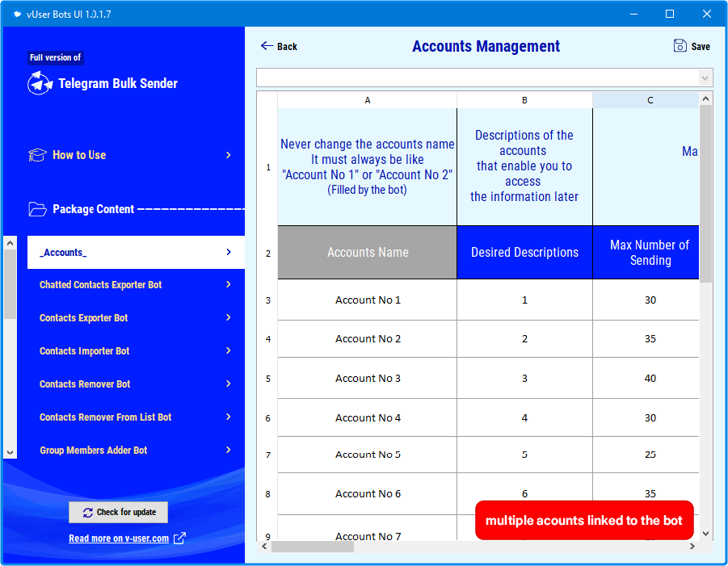Select column A header

click(x=368, y=100)
